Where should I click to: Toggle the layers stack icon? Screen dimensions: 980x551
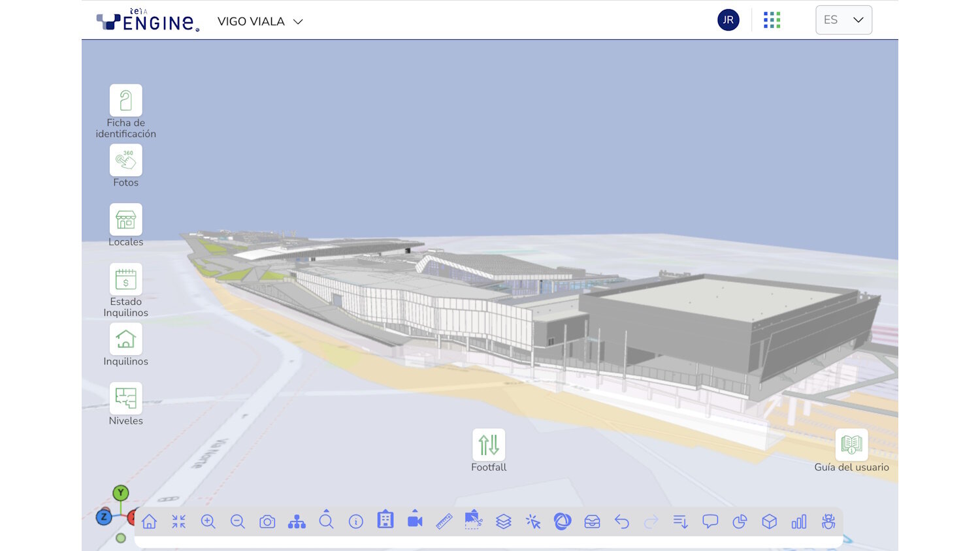point(503,522)
